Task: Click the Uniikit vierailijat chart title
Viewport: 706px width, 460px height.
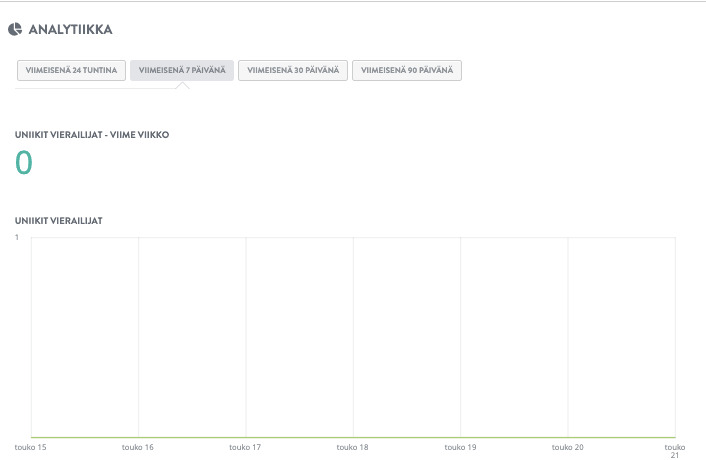Action: click(x=59, y=221)
